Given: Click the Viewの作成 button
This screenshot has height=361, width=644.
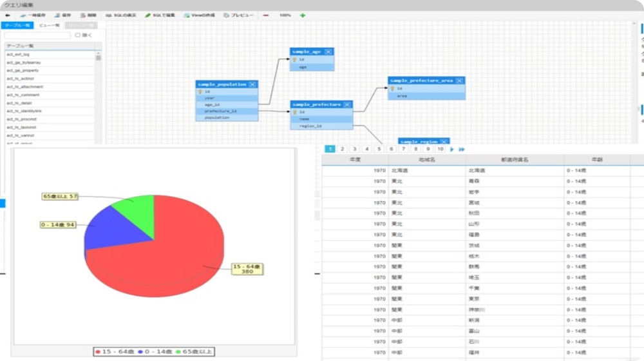Looking at the screenshot, I should click(x=199, y=15).
